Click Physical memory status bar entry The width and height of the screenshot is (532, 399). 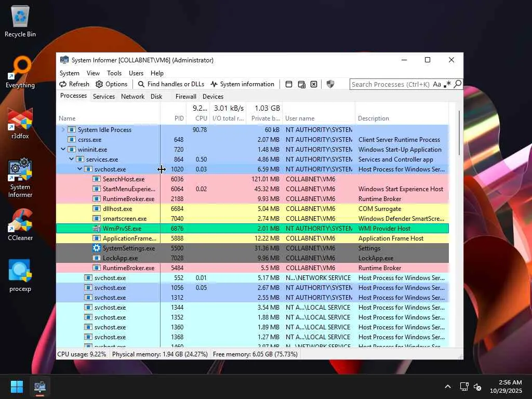point(160,354)
